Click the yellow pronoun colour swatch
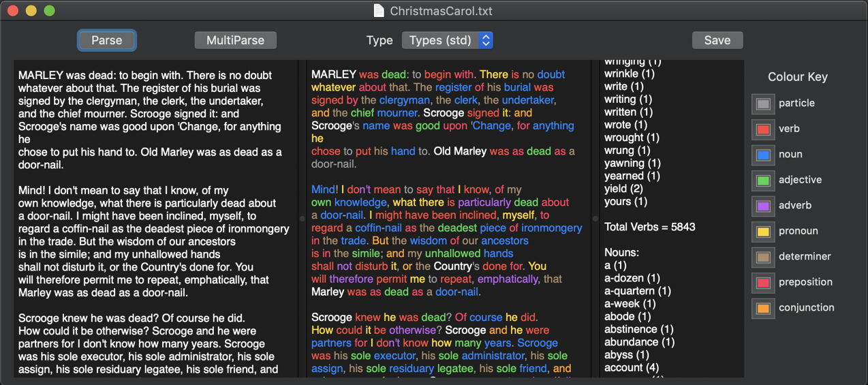868x385 pixels. [763, 231]
